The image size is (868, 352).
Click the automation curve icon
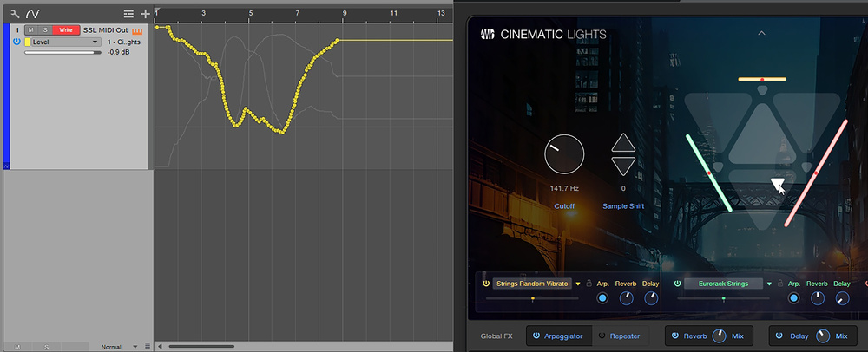pyautogui.click(x=32, y=14)
